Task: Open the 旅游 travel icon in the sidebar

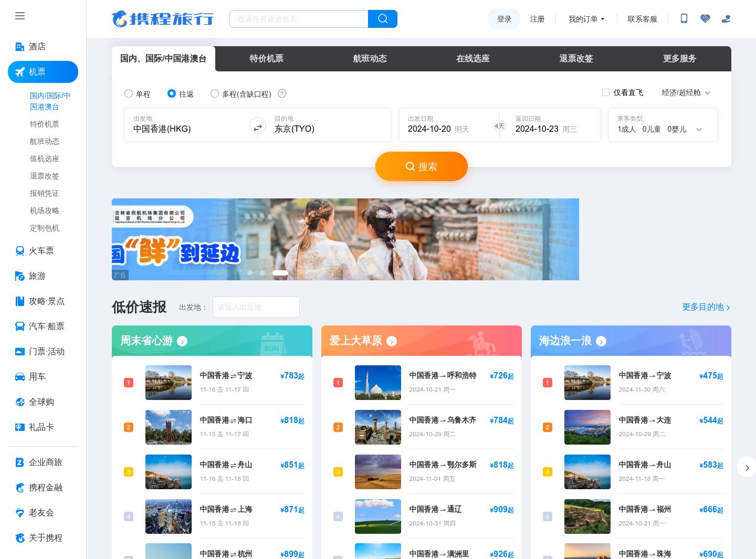Action: point(20,276)
